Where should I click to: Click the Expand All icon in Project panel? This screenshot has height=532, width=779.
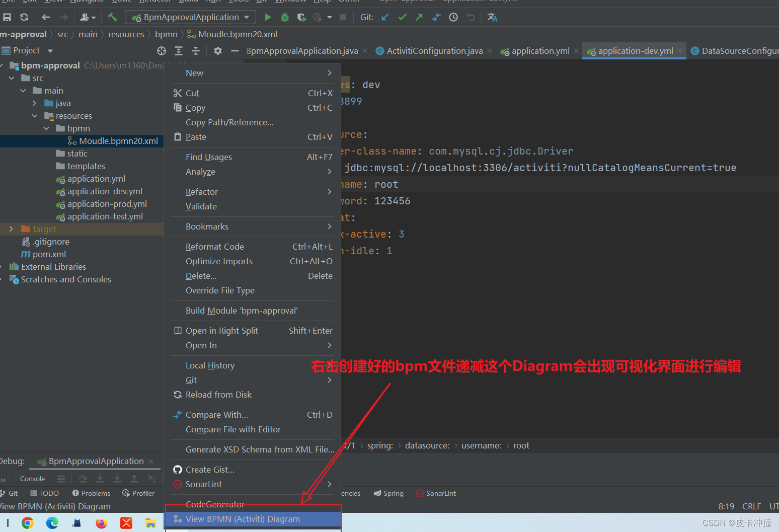[179, 51]
